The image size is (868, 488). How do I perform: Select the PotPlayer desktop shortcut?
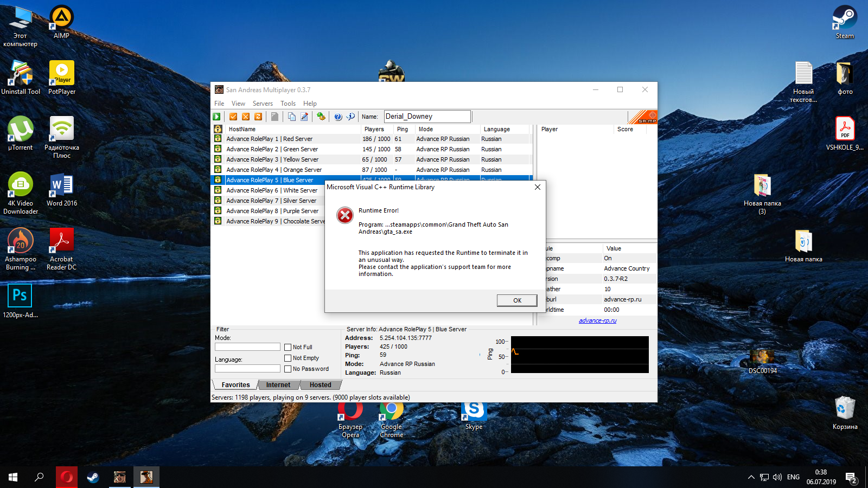tap(62, 78)
